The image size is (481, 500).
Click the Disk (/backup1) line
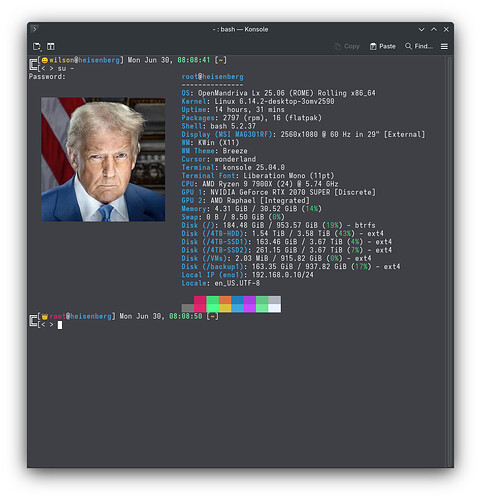[291, 267]
